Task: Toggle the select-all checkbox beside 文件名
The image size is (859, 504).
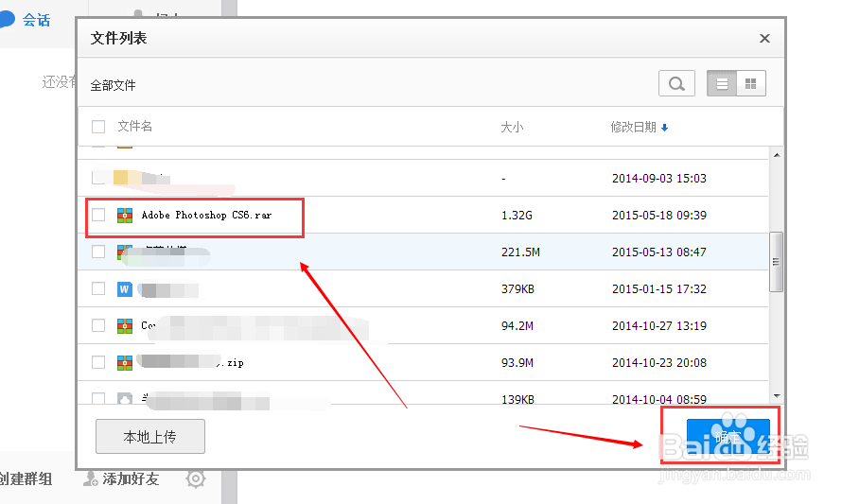Action: coord(98,127)
